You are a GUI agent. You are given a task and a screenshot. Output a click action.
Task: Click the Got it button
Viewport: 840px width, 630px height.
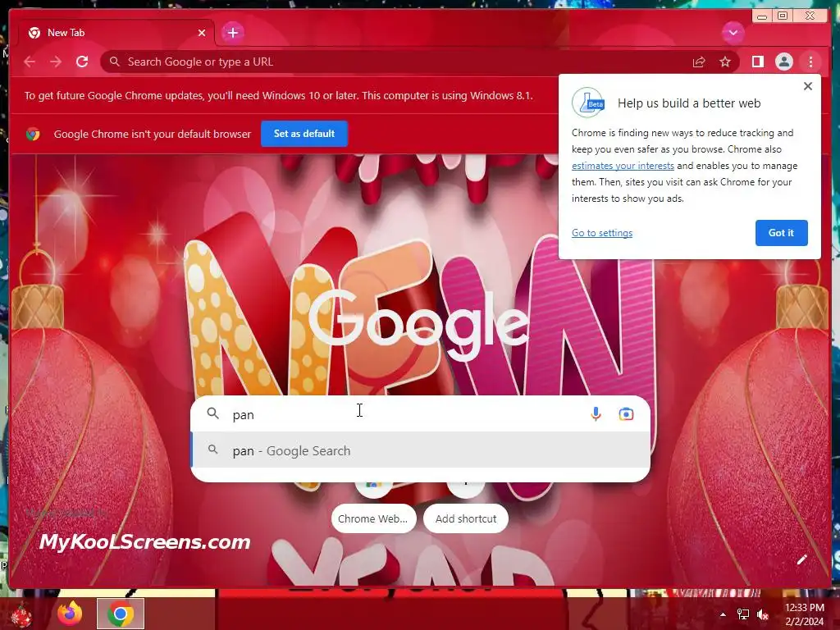pyautogui.click(x=781, y=233)
